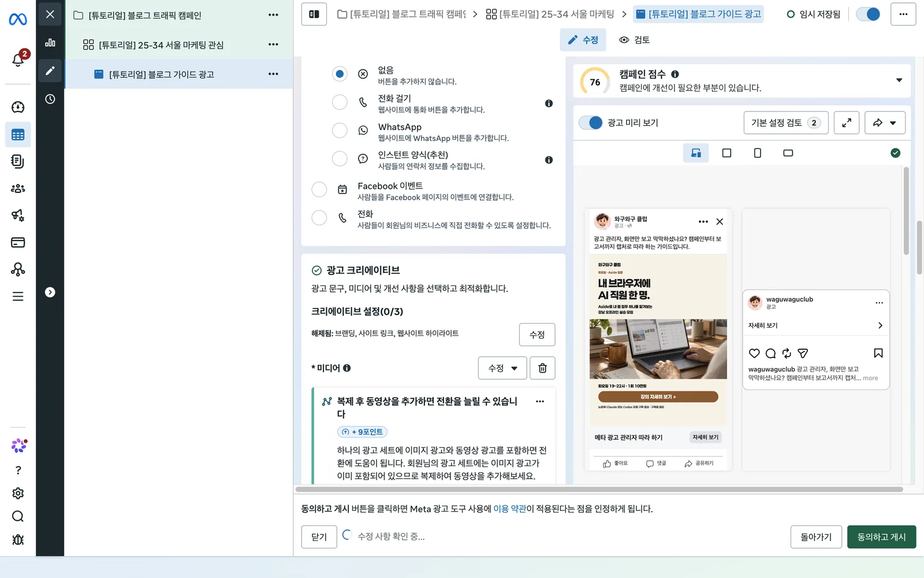
Task: Select the 인스턴트 양식(추천) radio option
Action: point(340,158)
